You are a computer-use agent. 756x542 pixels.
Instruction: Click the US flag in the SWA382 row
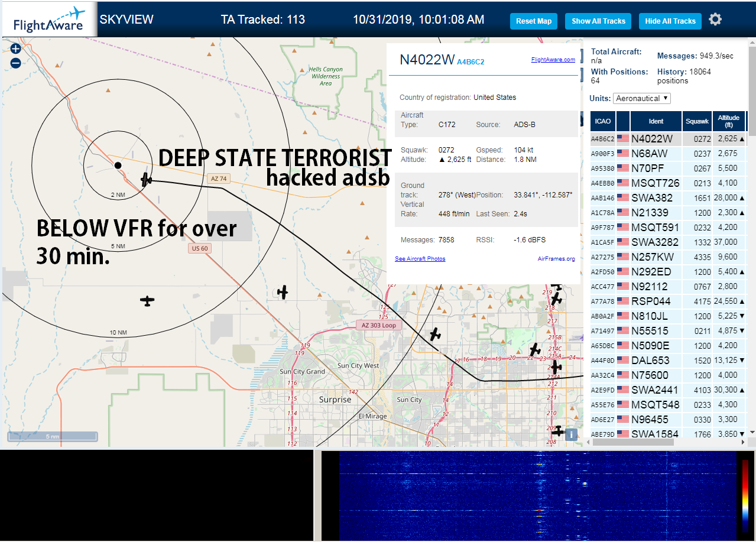623,198
